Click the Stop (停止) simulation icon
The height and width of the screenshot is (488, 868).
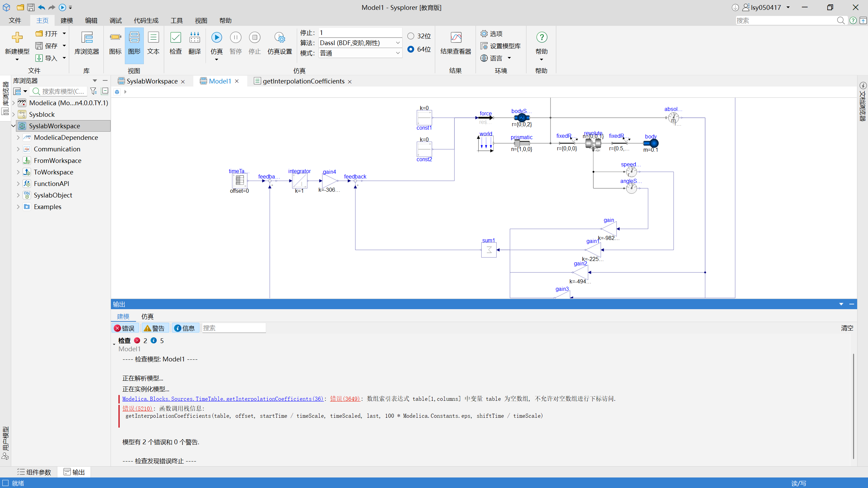[x=254, y=37]
